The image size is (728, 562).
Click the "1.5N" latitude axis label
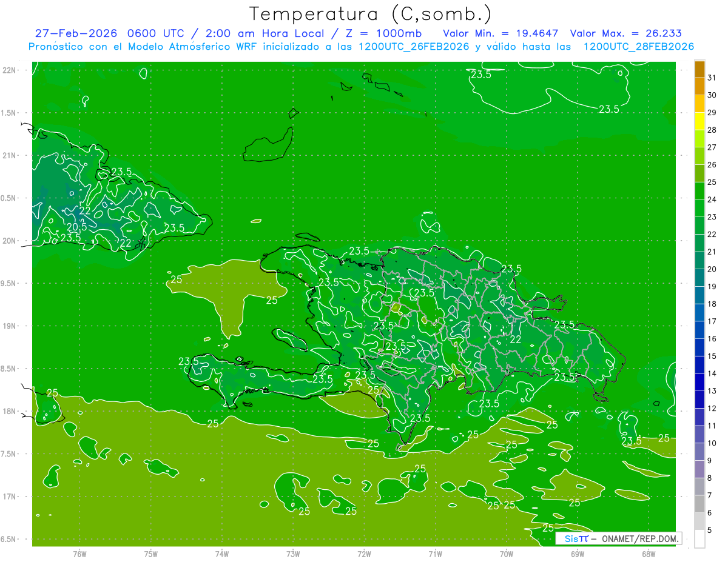(x=10, y=113)
